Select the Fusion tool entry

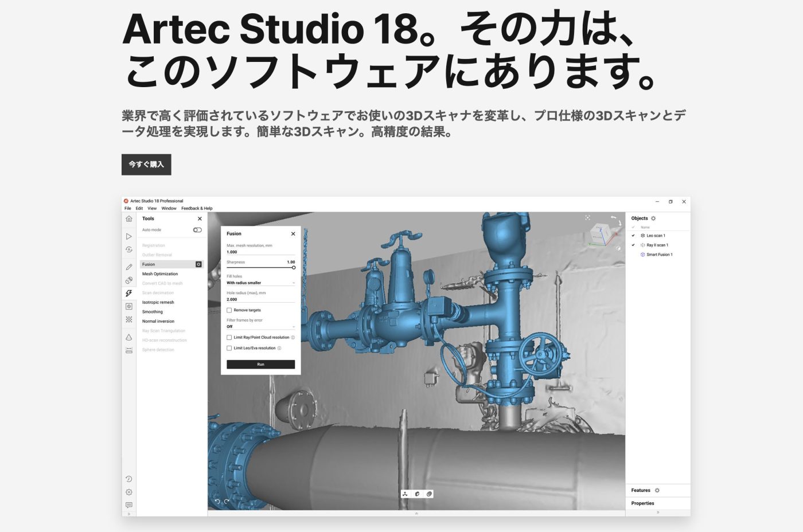[x=171, y=264]
